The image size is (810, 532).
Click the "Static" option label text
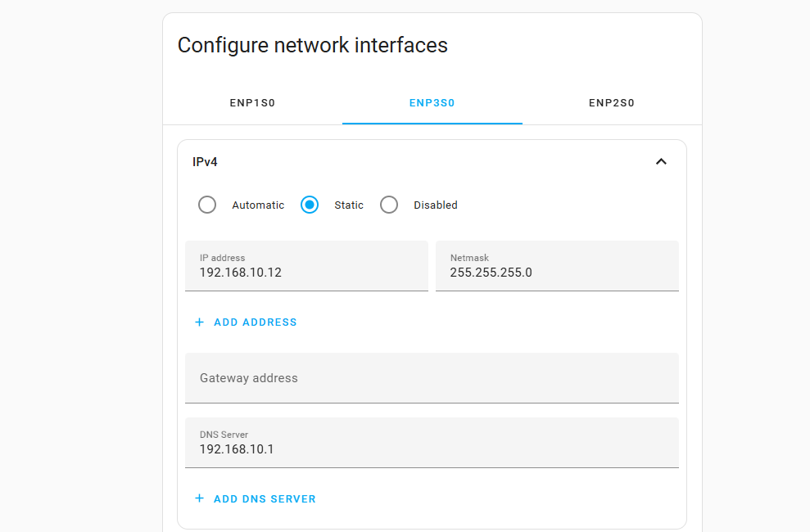[349, 205]
